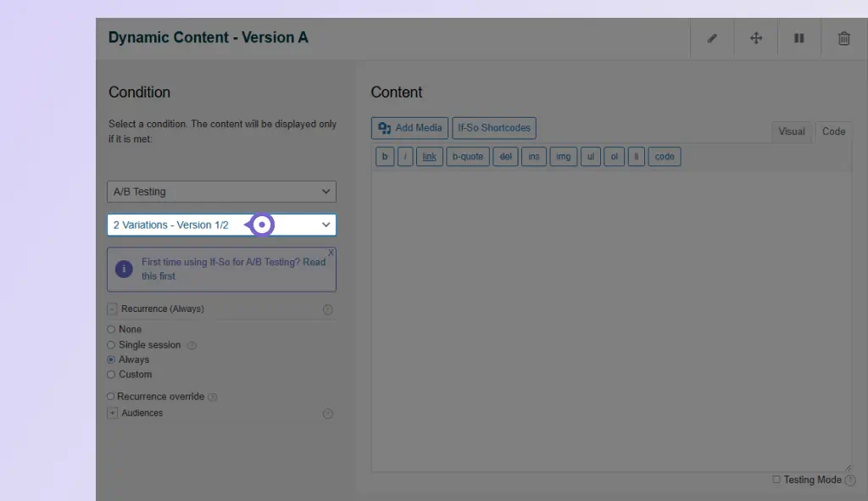
Task: Click the help icon beside Testing Mode
Action: point(850,480)
